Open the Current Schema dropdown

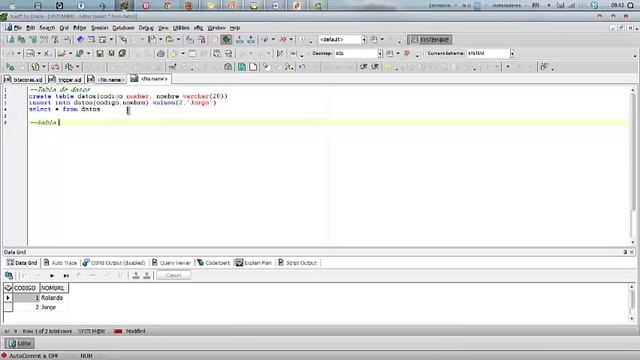[x=512, y=53]
